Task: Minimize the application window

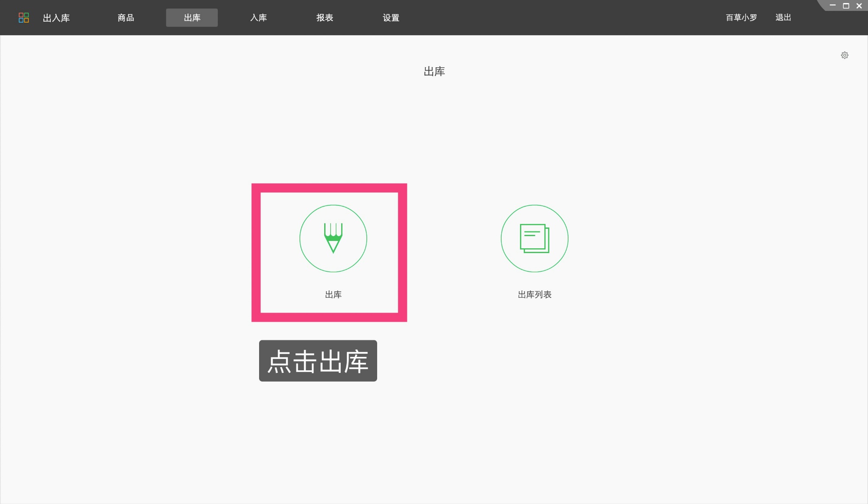Action: pos(832,6)
